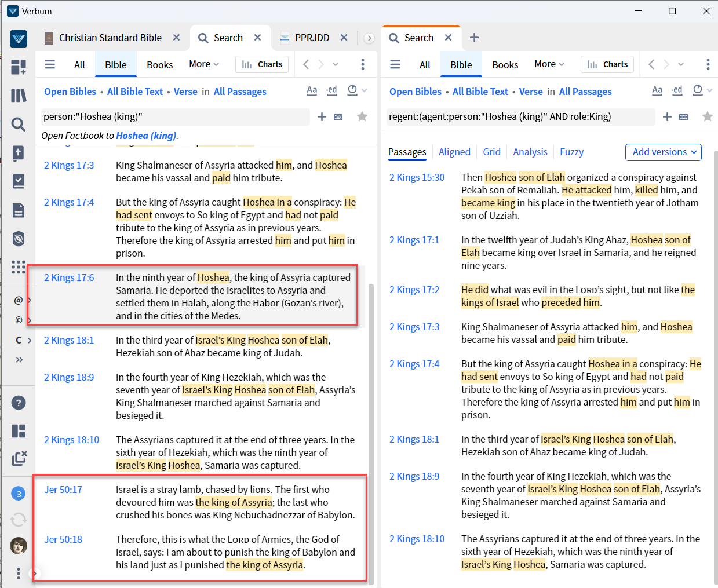This screenshot has height=588, width=718.
Task: Open left pane hamburger menu
Action: 50,64
